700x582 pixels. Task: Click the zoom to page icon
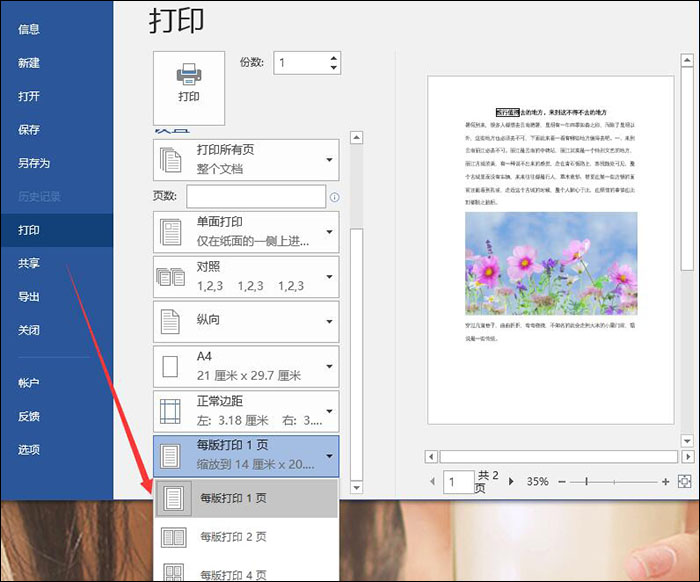point(685,482)
